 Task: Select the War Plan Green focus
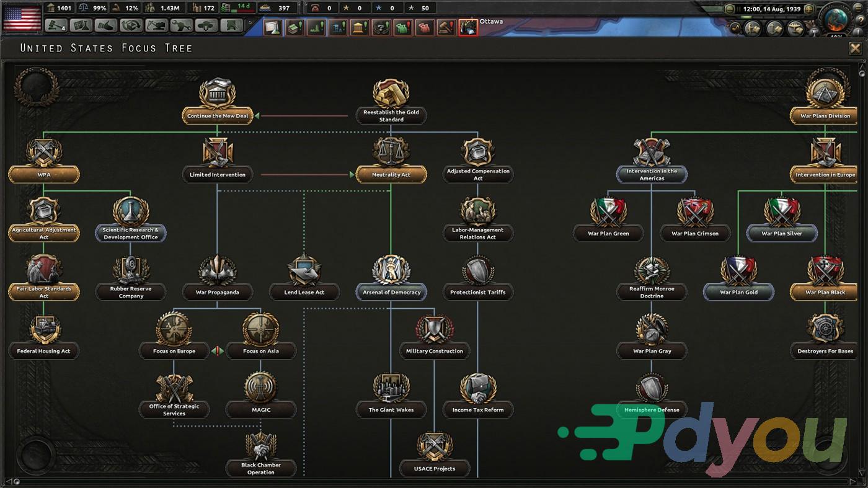click(x=608, y=219)
